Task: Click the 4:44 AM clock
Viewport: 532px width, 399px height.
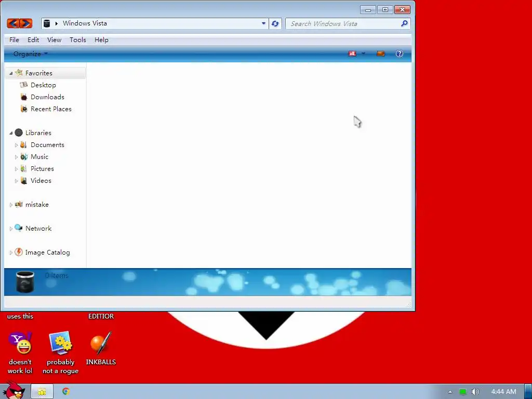Action: click(x=504, y=392)
